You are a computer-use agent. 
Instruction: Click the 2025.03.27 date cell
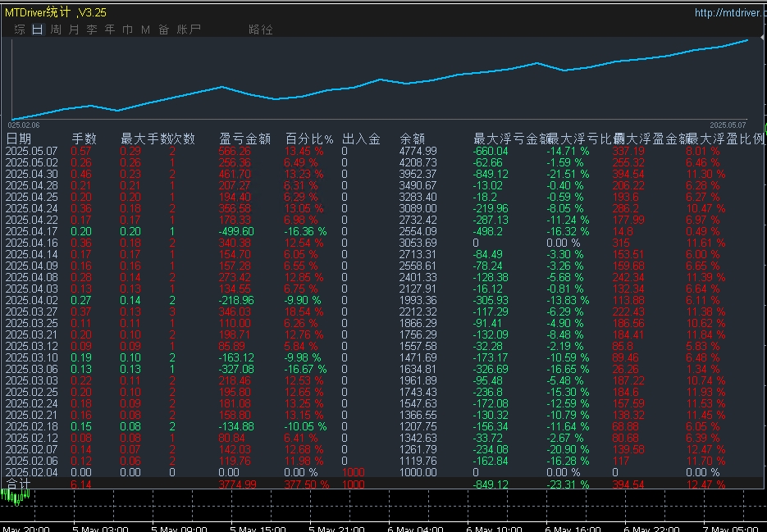pos(31,311)
